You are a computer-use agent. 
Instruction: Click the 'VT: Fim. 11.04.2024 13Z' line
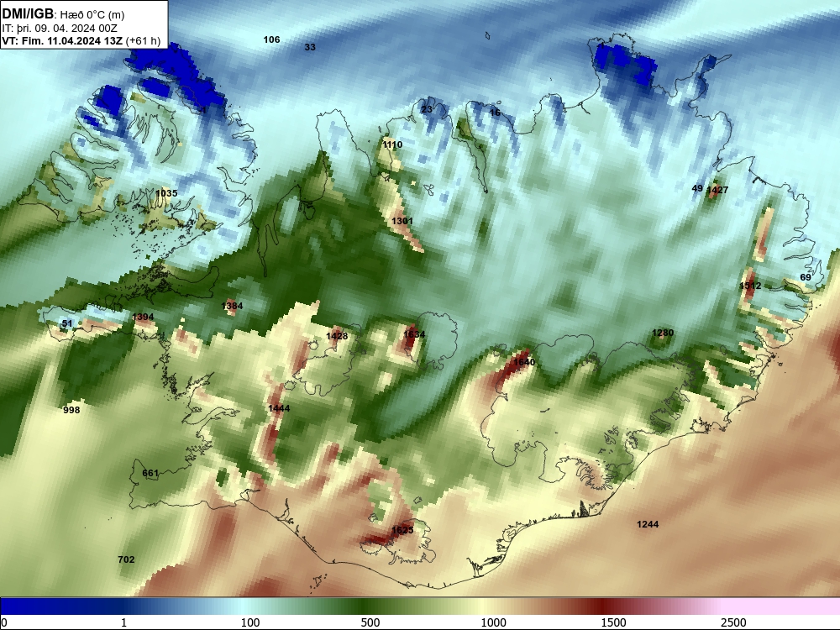click(x=65, y=40)
